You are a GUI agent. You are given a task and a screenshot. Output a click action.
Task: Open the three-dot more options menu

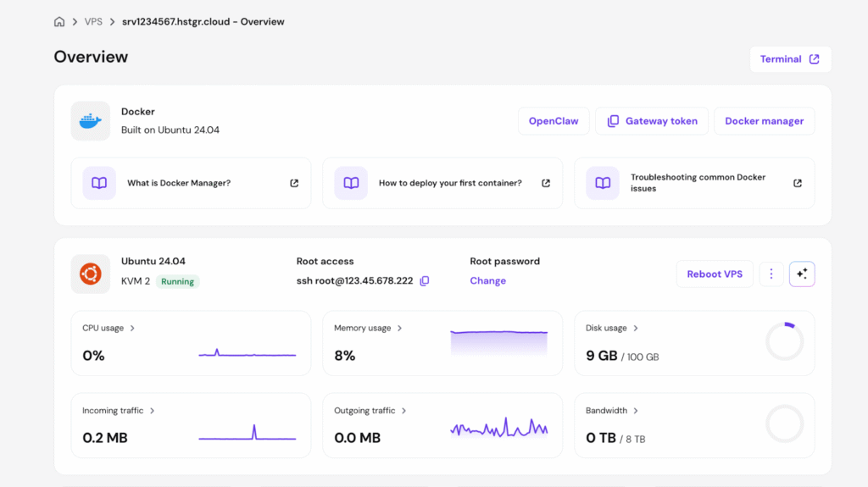(771, 274)
